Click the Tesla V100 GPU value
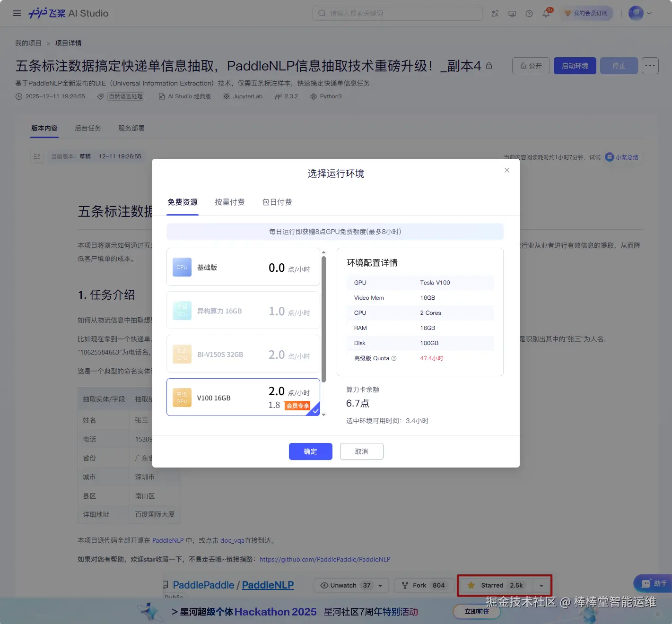The height and width of the screenshot is (624, 672). (435, 283)
